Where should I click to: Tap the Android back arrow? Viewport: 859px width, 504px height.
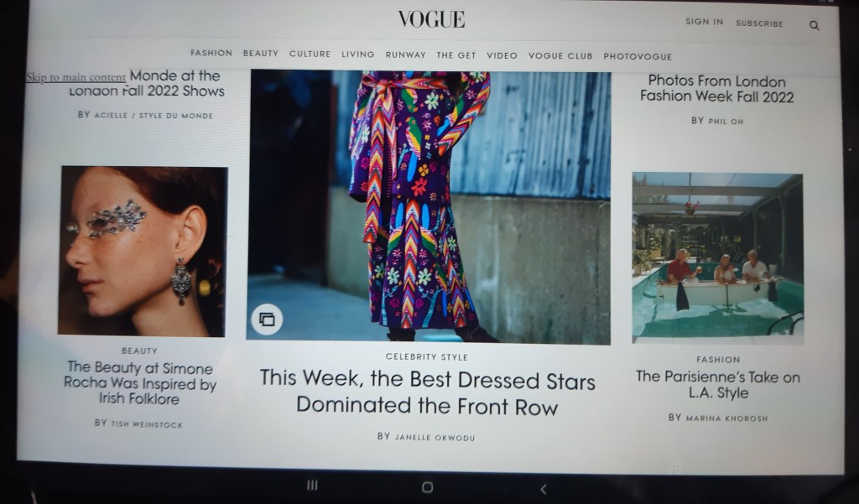coord(543,489)
